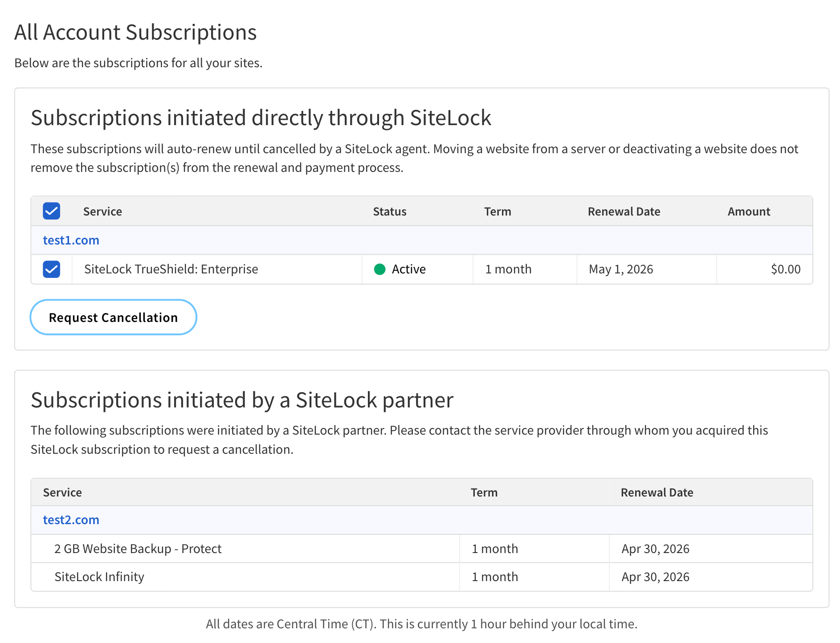Click the green Active status dot
Viewport: 840px width, 643px height.
point(379,269)
